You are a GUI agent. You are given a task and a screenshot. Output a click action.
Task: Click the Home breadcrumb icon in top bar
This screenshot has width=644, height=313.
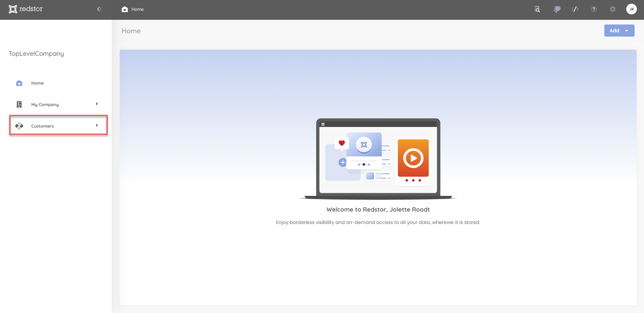pyautogui.click(x=125, y=9)
